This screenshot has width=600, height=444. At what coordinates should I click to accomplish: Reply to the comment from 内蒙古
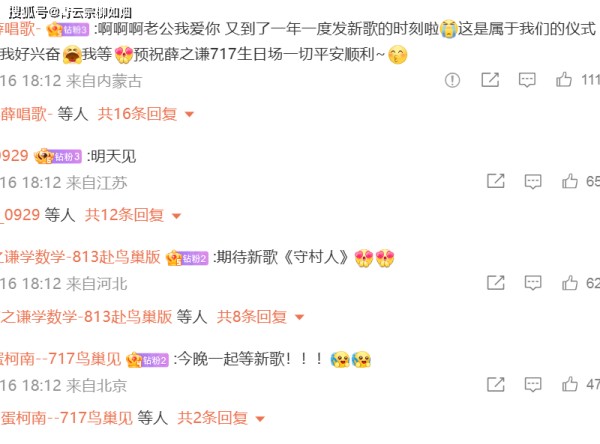(x=527, y=80)
